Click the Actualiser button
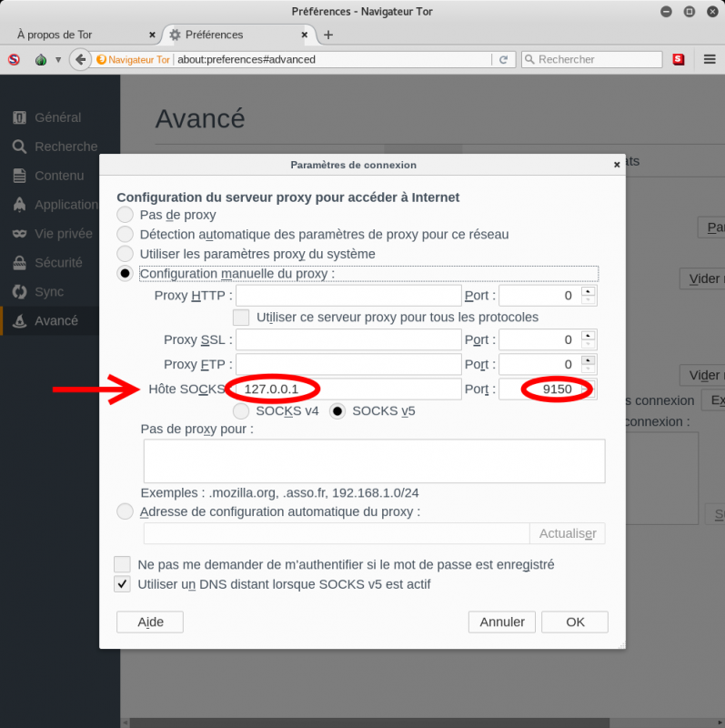This screenshot has height=728, width=725. 568,533
